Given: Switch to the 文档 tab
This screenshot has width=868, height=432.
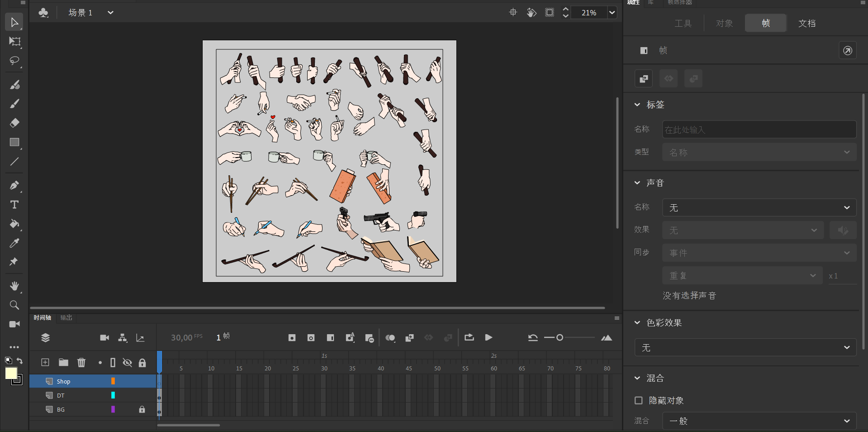Looking at the screenshot, I should point(806,23).
